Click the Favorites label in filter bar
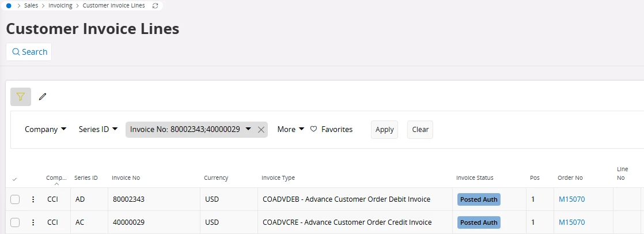This screenshot has width=644, height=234. (337, 129)
